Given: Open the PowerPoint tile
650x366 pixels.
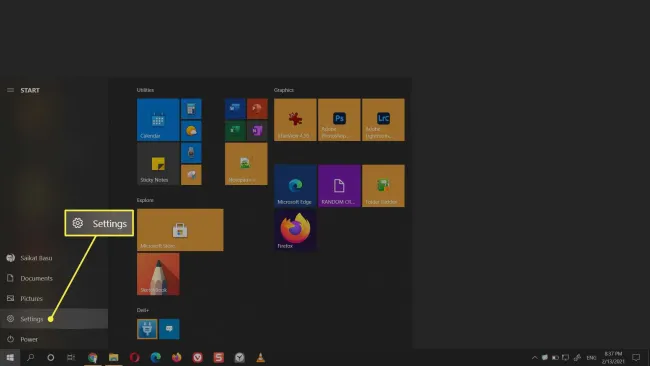Looking at the screenshot, I should [x=257, y=109].
